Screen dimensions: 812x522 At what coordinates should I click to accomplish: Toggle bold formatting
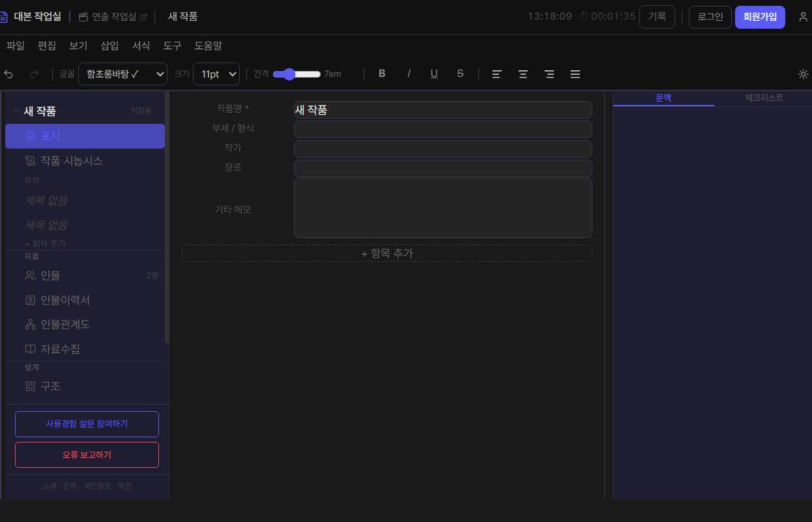382,74
